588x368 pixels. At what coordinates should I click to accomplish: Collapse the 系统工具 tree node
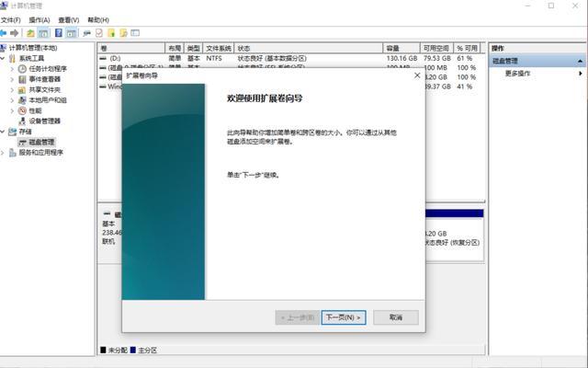pos(6,58)
